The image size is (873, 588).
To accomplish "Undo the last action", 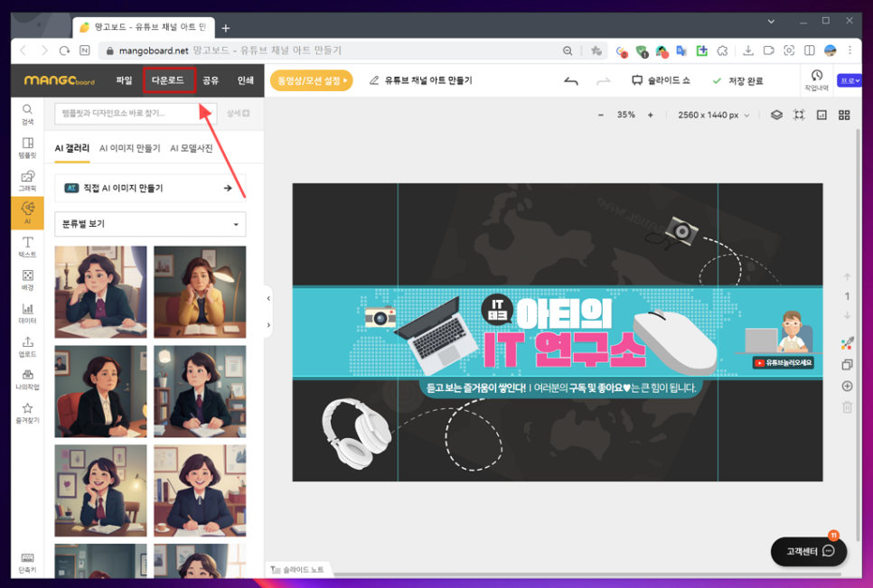I will pos(570,81).
